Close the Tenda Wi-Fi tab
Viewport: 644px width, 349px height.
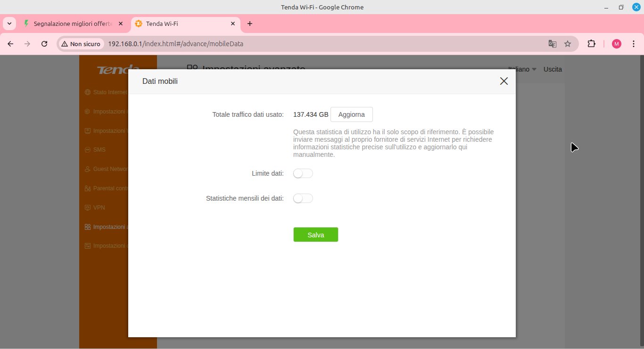point(233,24)
